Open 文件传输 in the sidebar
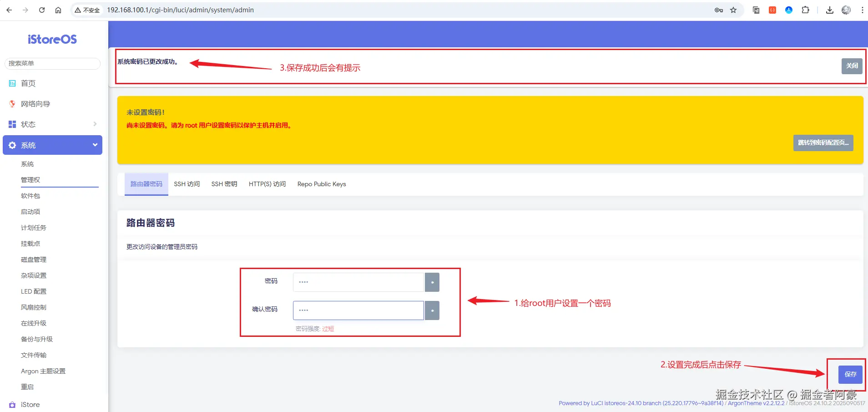 point(34,355)
